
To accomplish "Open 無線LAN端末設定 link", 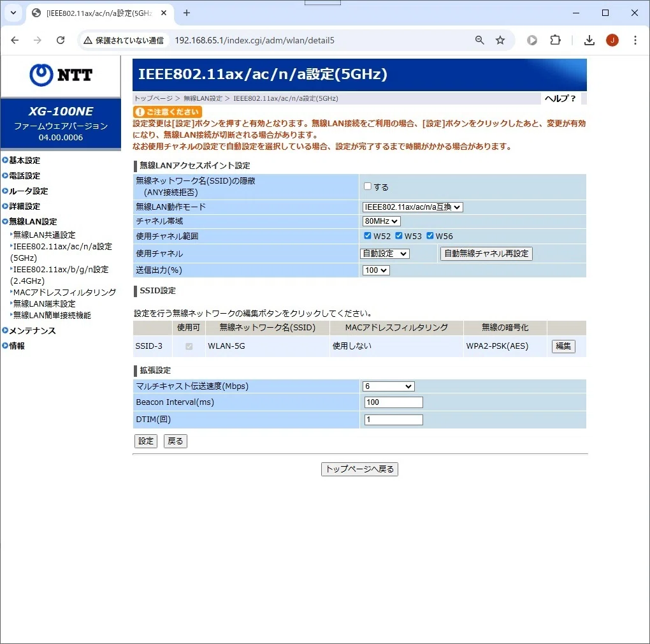I will (x=45, y=304).
